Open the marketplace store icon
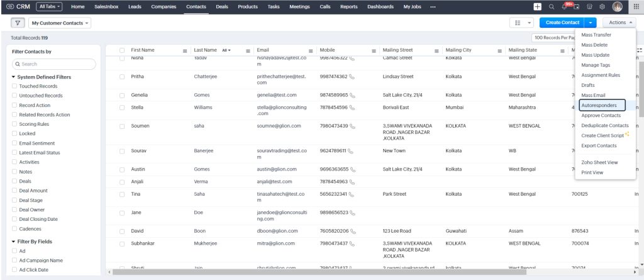This screenshot has width=644, height=280. (589, 6)
